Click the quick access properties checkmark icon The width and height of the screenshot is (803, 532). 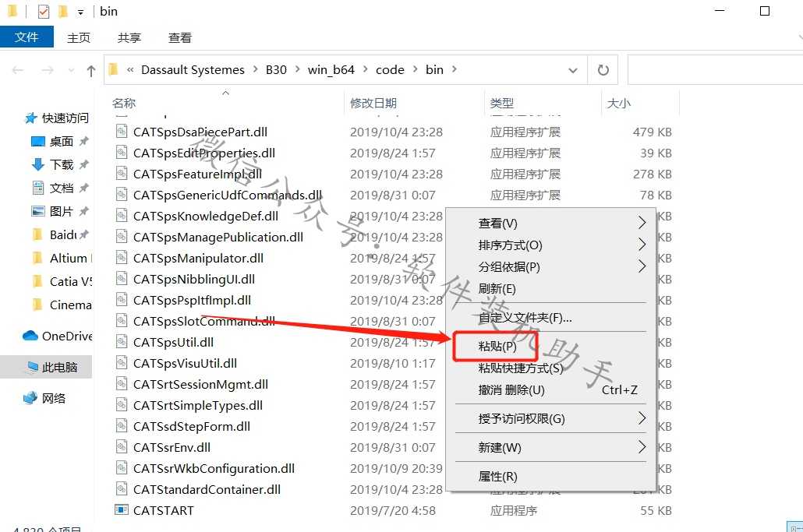click(x=44, y=11)
